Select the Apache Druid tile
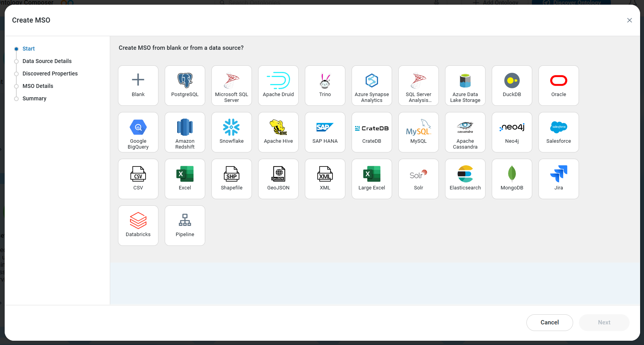Image resolution: width=644 pixels, height=345 pixels. pos(278,86)
